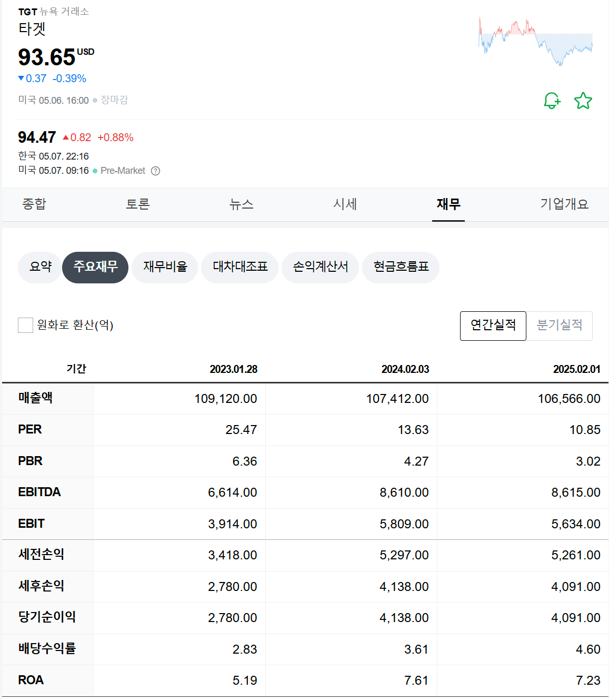Click the pre-market price 94.47

[37, 137]
